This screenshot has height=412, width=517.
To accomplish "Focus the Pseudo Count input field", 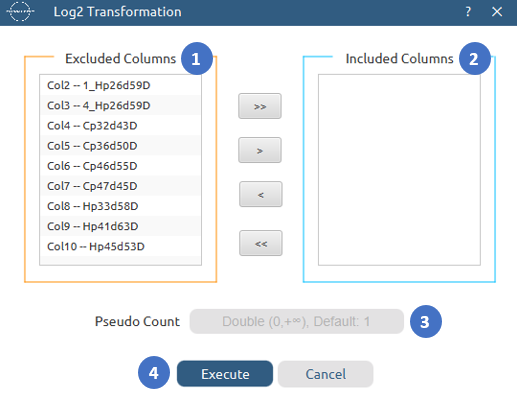I will [x=297, y=321].
